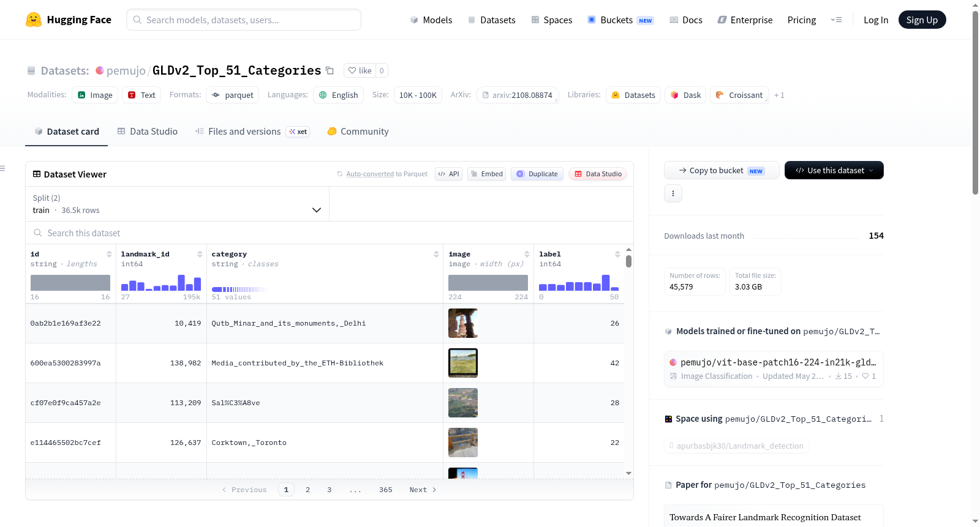The height and width of the screenshot is (527, 980).
Task: Sort by the label column
Action: (x=617, y=254)
